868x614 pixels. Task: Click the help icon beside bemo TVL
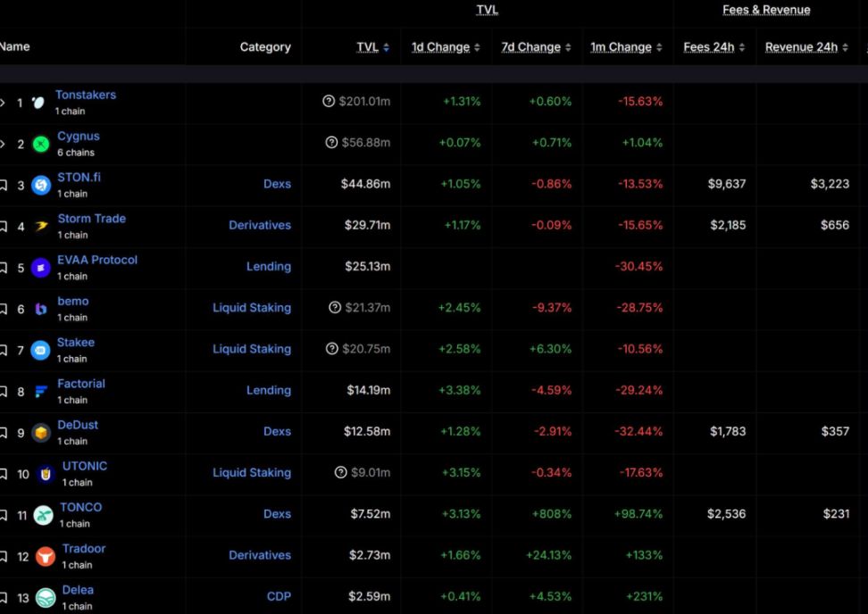click(x=335, y=308)
